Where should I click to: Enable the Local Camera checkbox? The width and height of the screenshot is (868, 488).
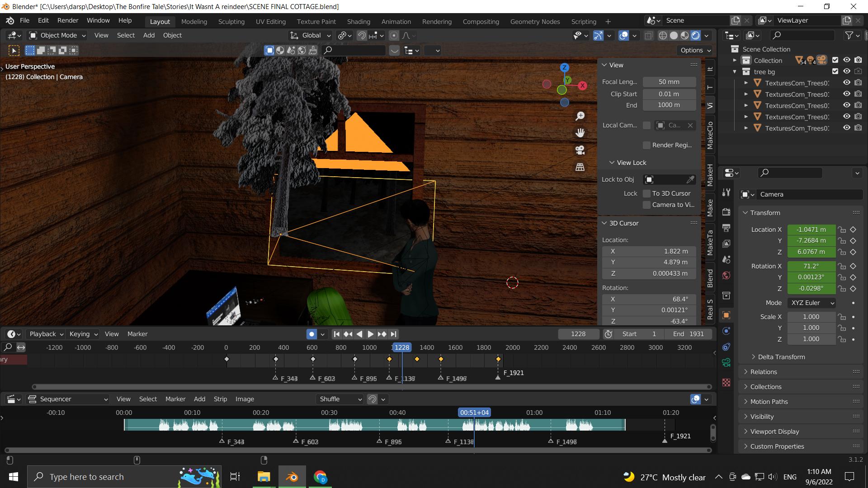click(646, 125)
